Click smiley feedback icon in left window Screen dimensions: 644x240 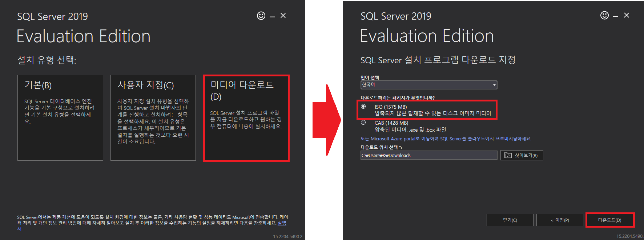[261, 16]
